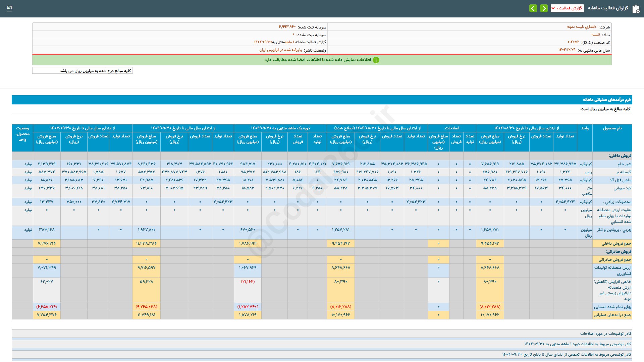Viewport: 644px width, 362px height.
Task: Open the گزارش فعالیت dropdown
Action: pos(569,8)
